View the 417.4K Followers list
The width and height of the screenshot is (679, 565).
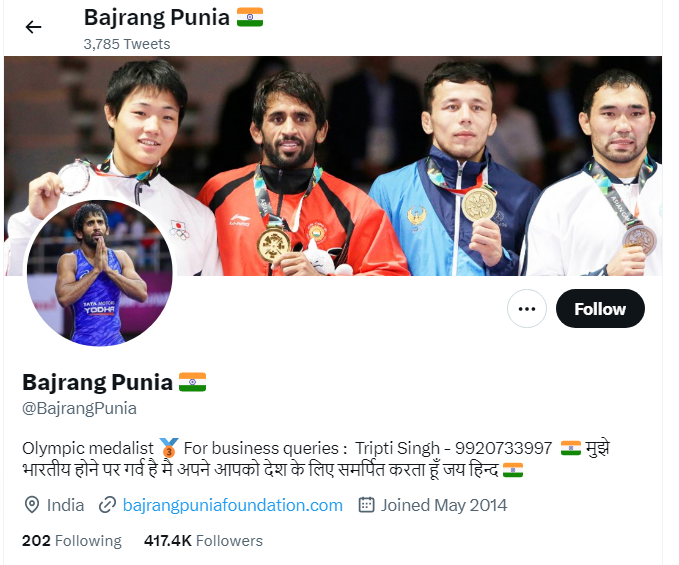tap(204, 541)
